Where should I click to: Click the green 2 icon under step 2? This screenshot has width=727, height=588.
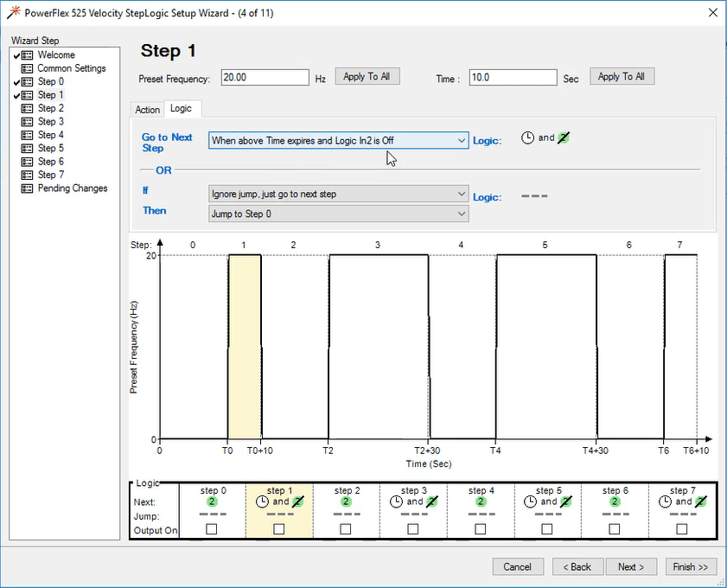tap(346, 502)
